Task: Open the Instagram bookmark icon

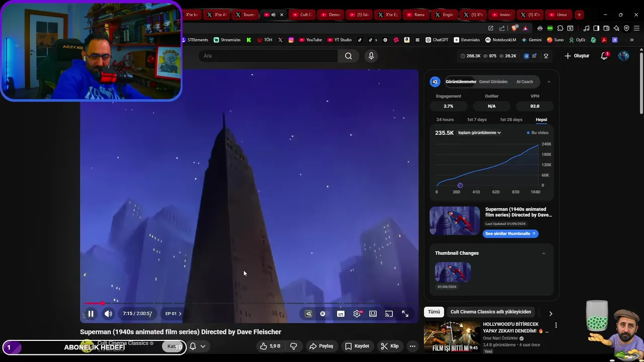Action: click(x=291, y=40)
